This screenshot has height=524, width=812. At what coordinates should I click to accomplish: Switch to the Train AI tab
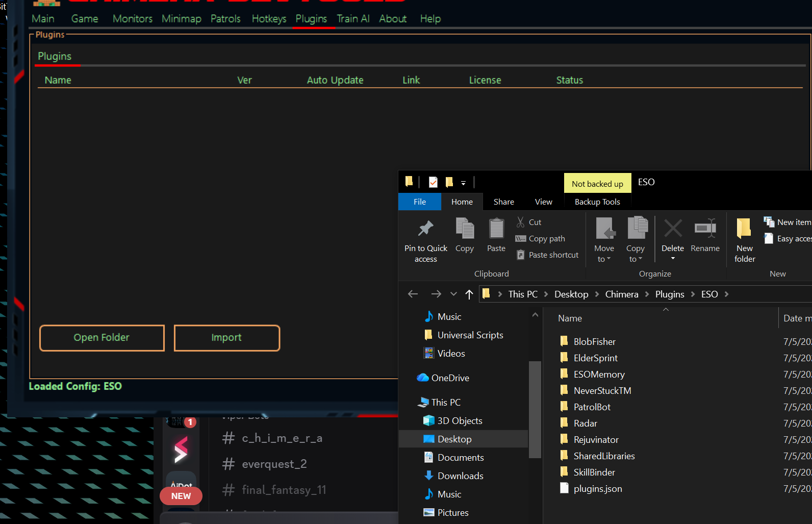tap(353, 19)
